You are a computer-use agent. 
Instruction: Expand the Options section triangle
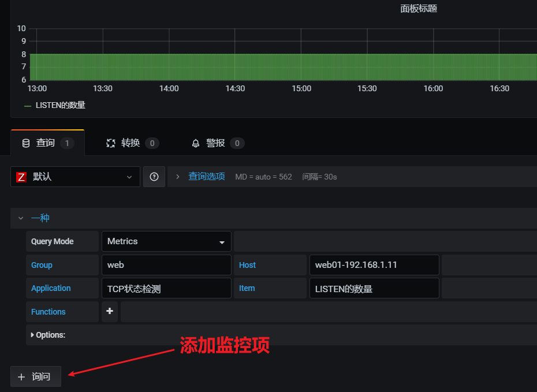(x=32, y=335)
